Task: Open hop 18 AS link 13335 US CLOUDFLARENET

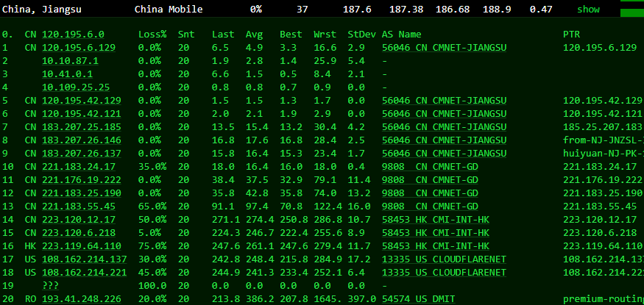Action: 444,273
